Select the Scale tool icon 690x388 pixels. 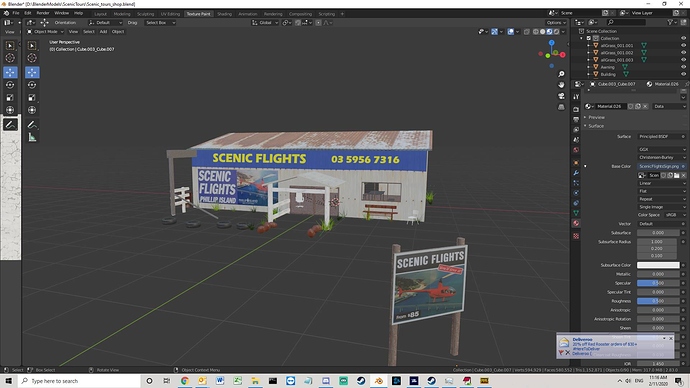click(32, 98)
